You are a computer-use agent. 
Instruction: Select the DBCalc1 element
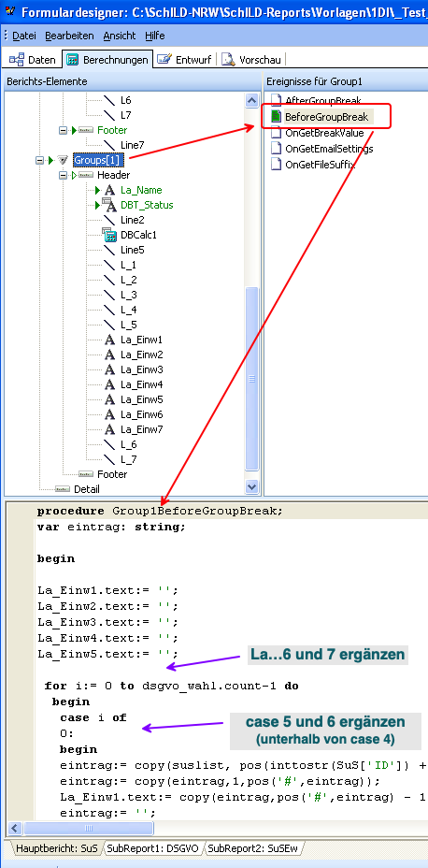pos(138,235)
